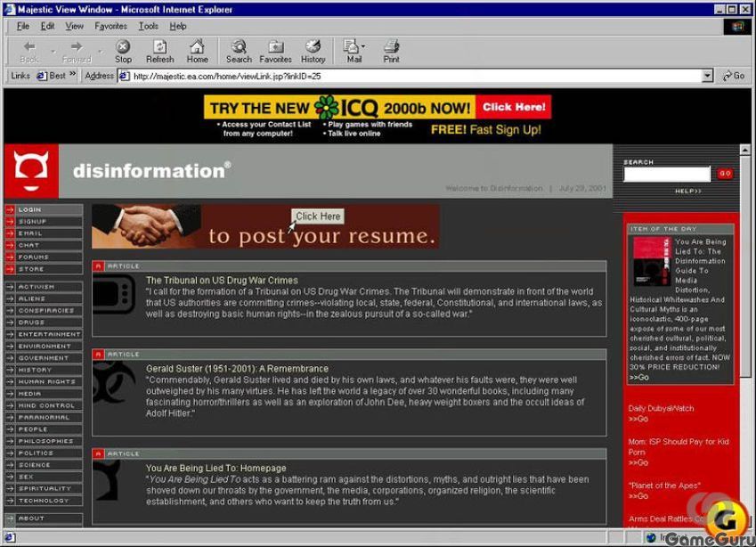This screenshot has height=547, width=756.
Task: Open the HELP link under search
Action: (x=688, y=191)
